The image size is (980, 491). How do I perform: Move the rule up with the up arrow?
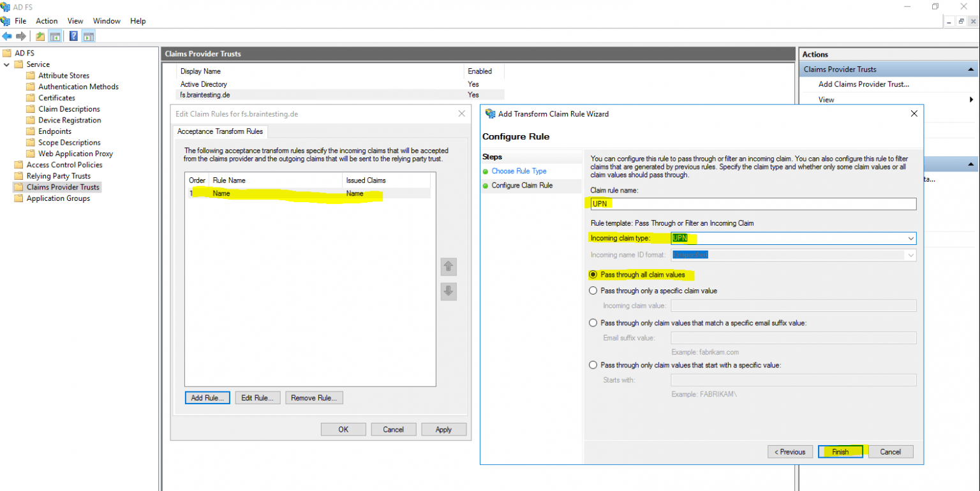coord(448,267)
